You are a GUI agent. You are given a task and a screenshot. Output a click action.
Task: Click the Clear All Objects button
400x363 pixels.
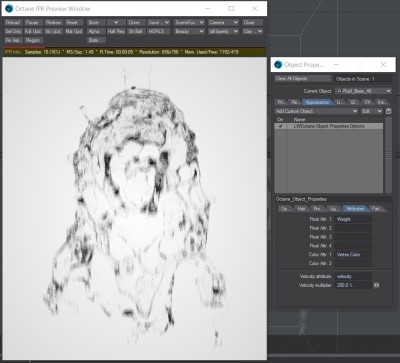click(x=303, y=79)
